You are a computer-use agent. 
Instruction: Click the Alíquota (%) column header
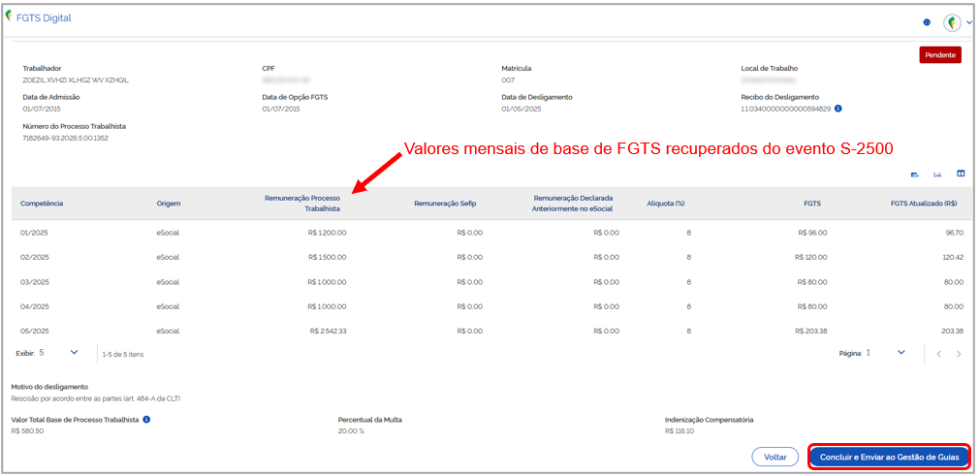pyautogui.click(x=666, y=204)
